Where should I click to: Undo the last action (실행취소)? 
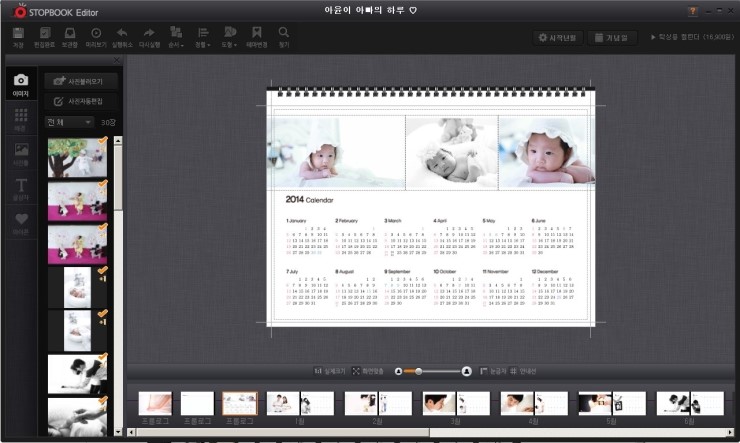coord(122,36)
